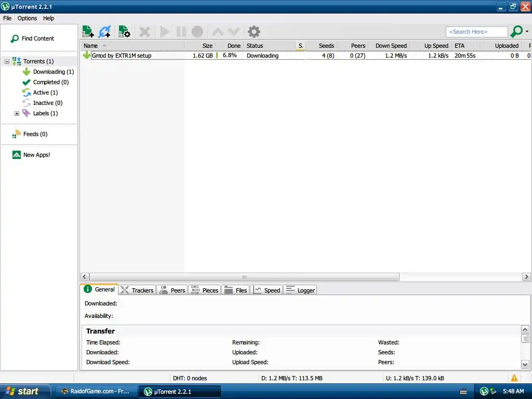This screenshot has width=532, height=399.
Task: Click the Start torrent play icon
Action: [x=165, y=32]
